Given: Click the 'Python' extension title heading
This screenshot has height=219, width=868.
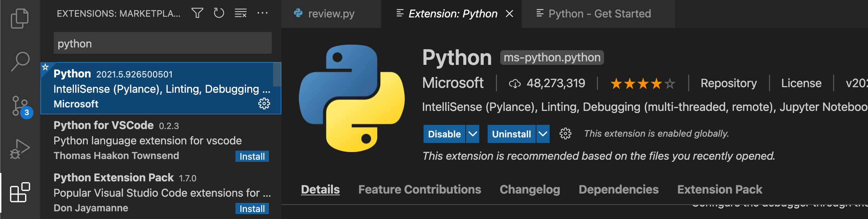Looking at the screenshot, I should pyautogui.click(x=457, y=58).
